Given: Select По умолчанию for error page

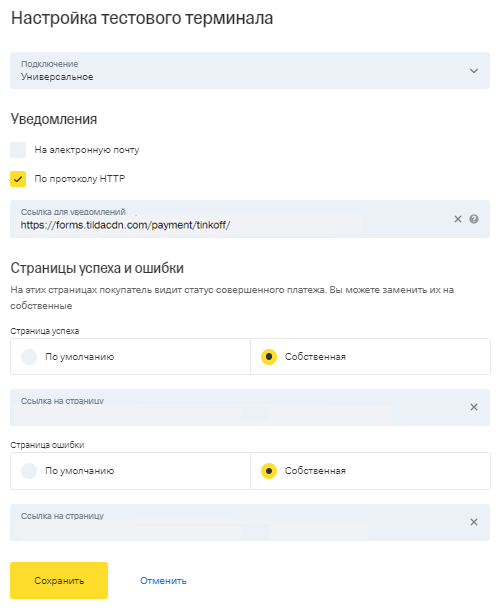Looking at the screenshot, I should (x=130, y=471).
